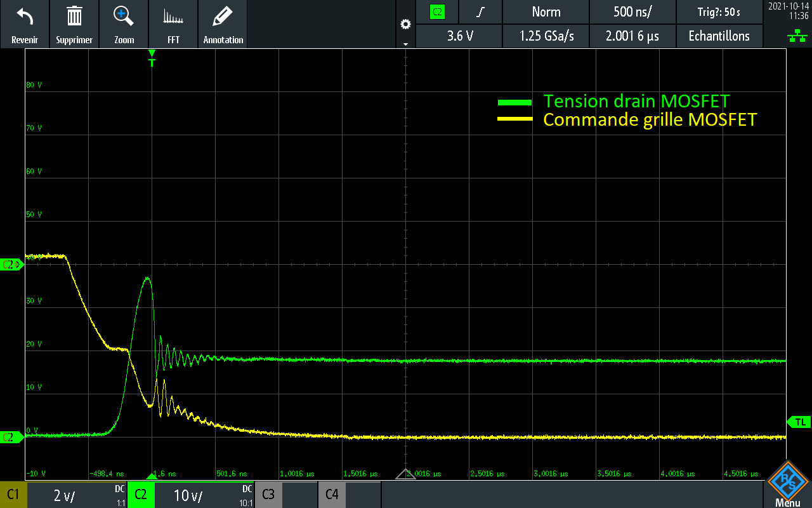Click the Supprimer trash icon
The image size is (812, 508).
pyautogui.click(x=74, y=16)
